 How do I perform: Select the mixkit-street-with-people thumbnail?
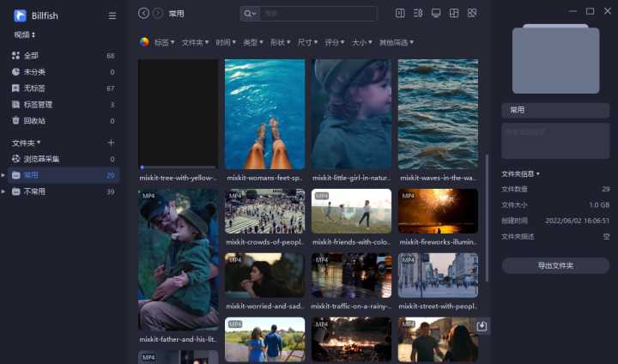tap(439, 276)
